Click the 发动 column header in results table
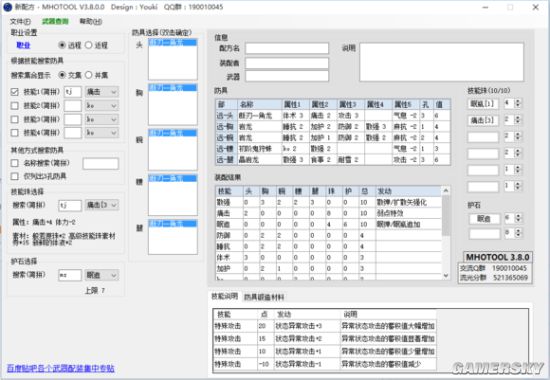 pos(408,191)
